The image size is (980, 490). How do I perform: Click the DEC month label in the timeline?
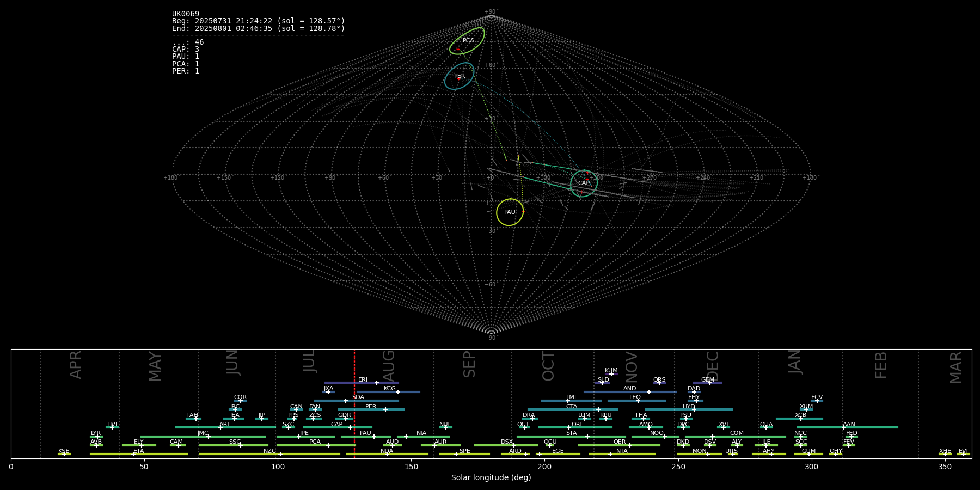712,366
